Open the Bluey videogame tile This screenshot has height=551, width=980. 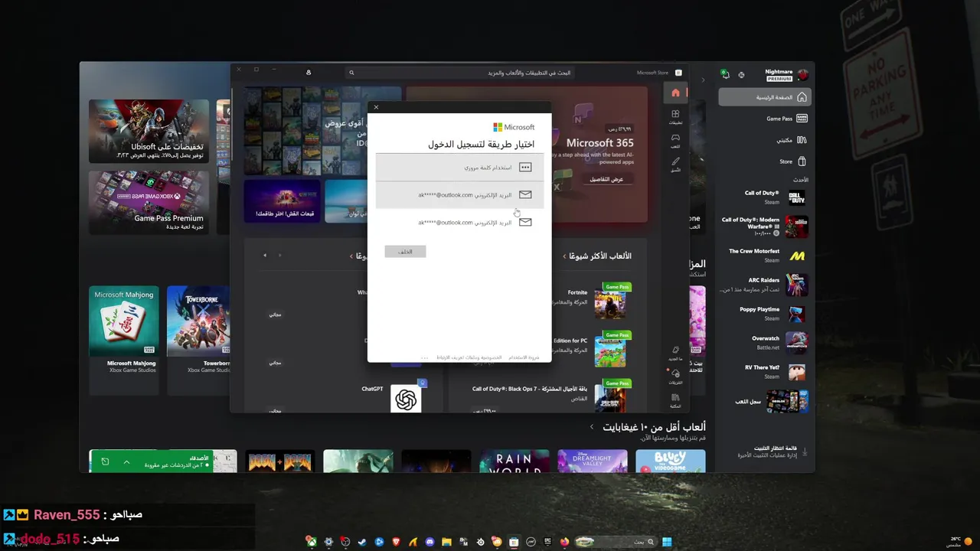tap(670, 461)
